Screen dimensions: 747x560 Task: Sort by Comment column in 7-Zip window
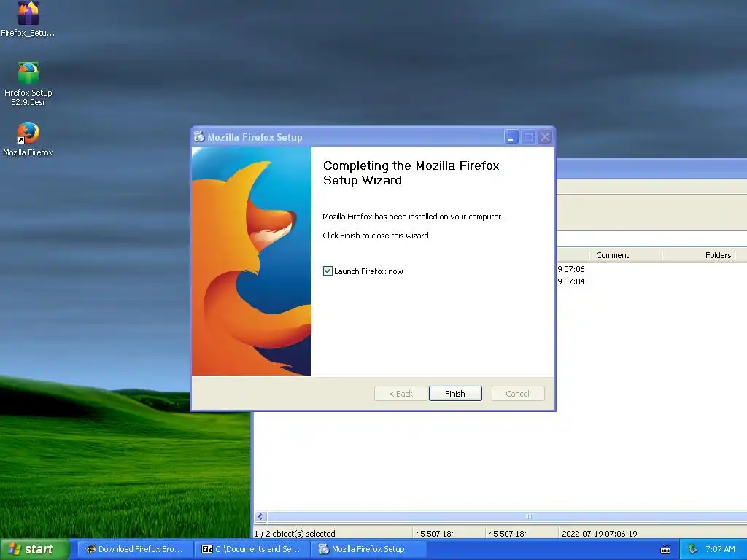tap(625, 255)
